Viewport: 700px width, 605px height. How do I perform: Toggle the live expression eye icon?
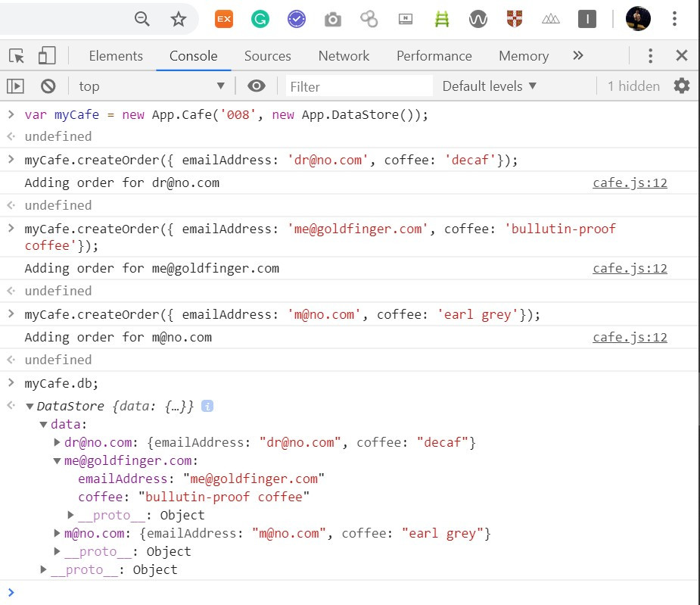click(x=257, y=86)
